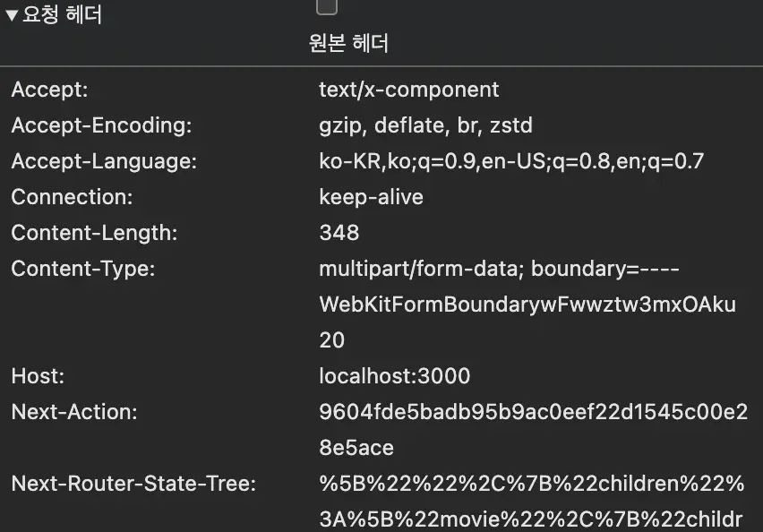The image size is (763, 532).
Task: Select the ko-KR language value text
Action: pos(511,162)
